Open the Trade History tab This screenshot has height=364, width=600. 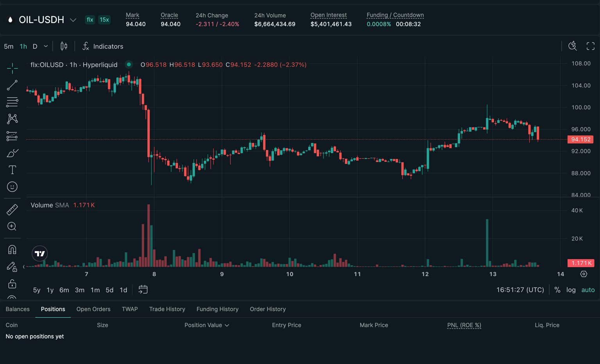[167, 309]
